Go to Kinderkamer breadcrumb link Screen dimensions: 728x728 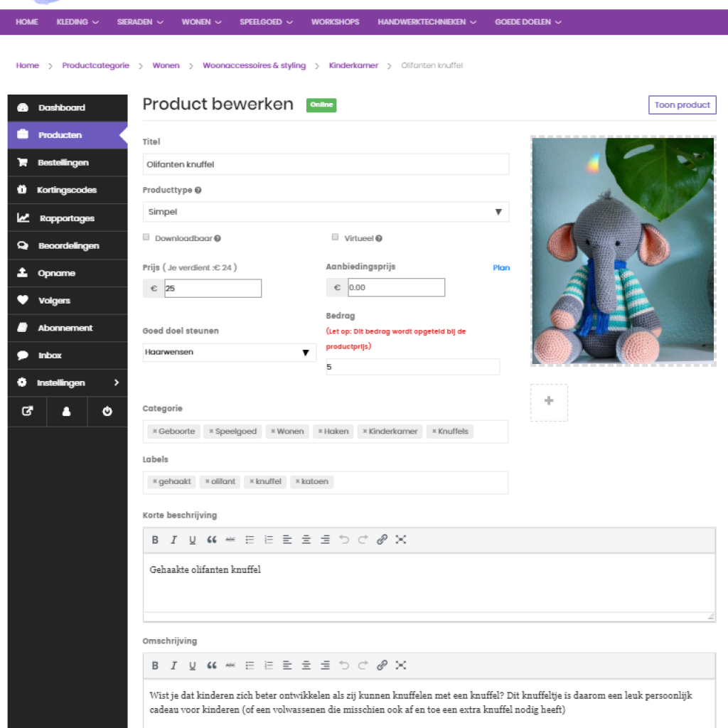click(x=353, y=65)
